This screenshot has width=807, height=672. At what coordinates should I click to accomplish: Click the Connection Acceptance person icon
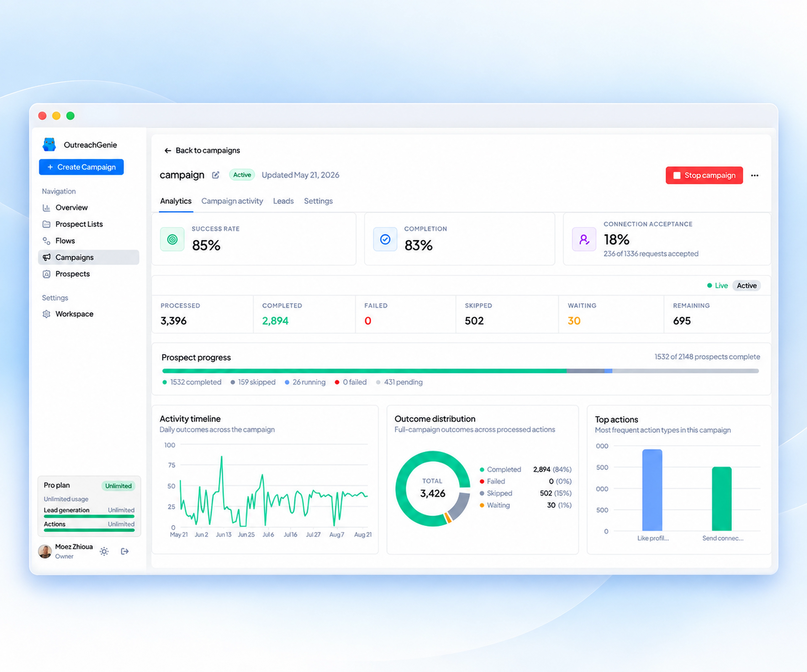[584, 240]
